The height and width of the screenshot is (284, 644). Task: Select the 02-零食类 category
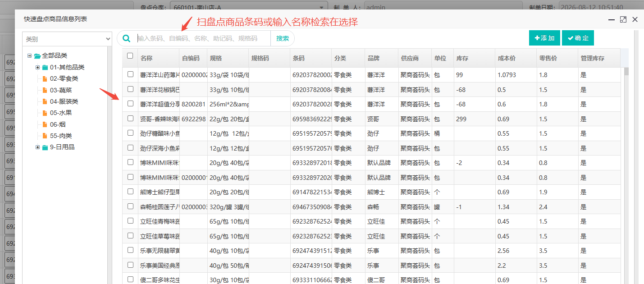64,79
